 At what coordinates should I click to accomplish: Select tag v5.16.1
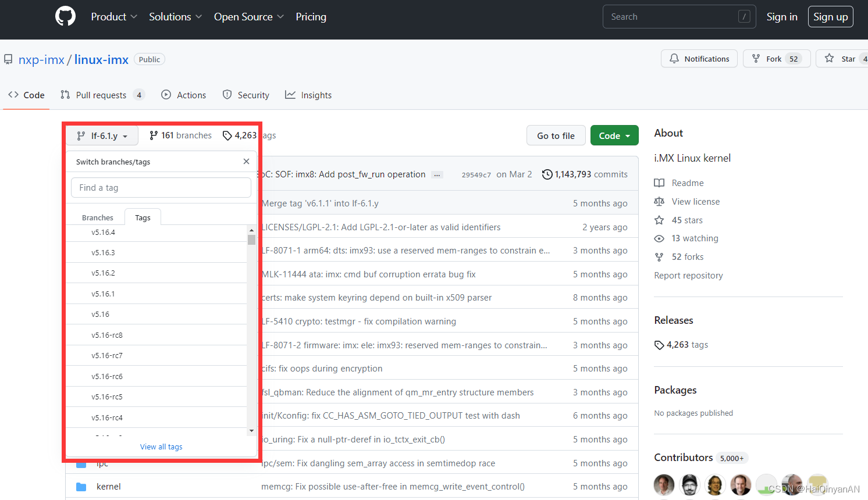tap(156, 294)
